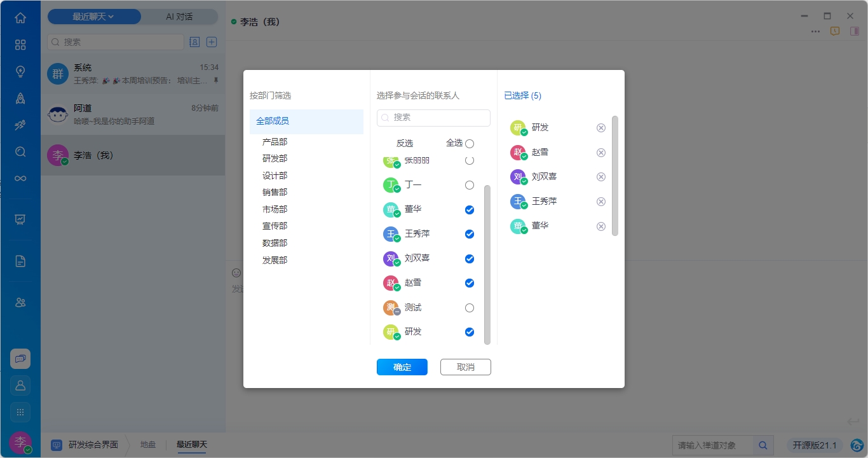Screen dimensions: 868x458
Task: Click the presentation chart icon in sidebar
Action: click(x=20, y=219)
